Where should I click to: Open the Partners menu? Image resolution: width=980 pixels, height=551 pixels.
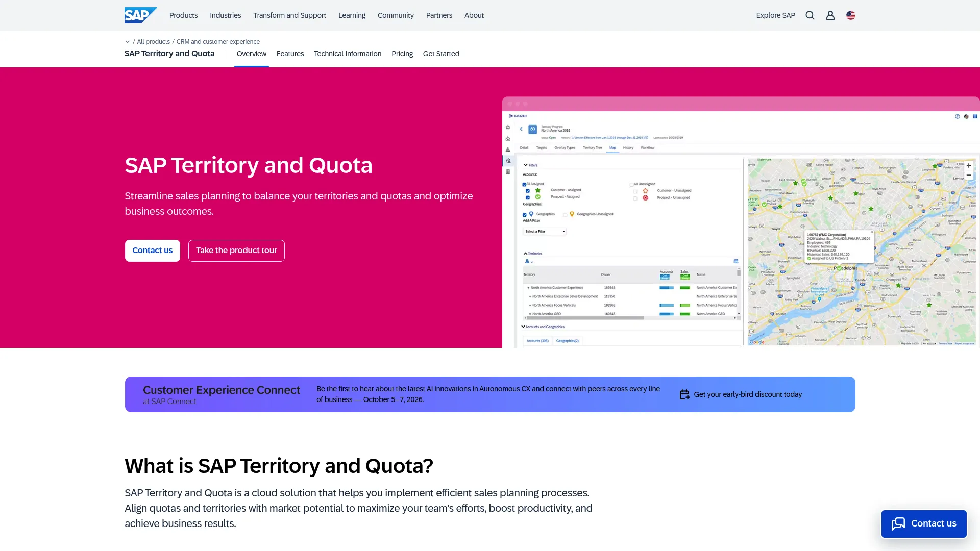point(439,15)
